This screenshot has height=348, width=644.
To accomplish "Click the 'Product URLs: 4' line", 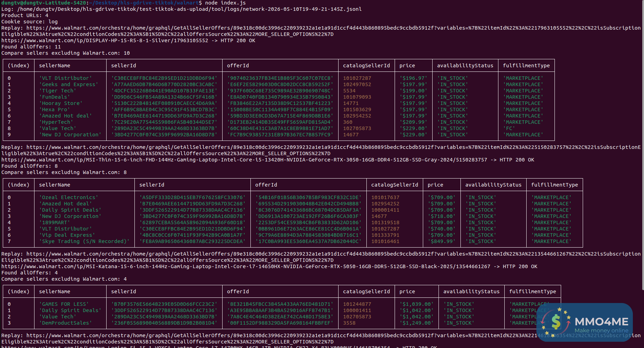I will [x=25, y=15].
